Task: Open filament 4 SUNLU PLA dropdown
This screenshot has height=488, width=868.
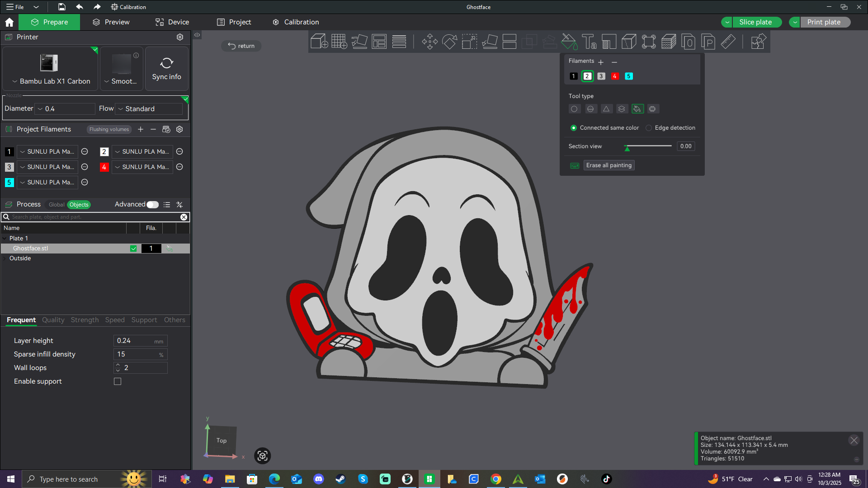Action: pos(142,167)
